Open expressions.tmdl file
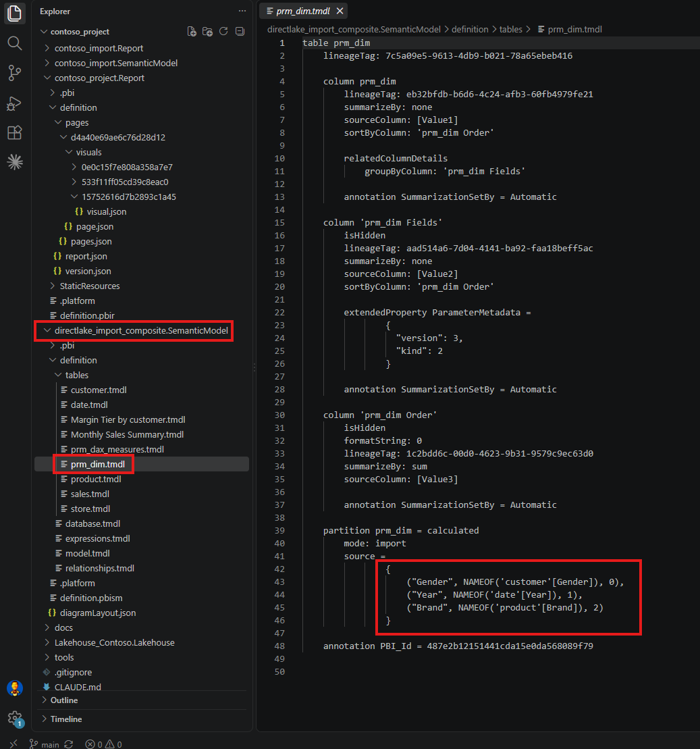Screen dimensions: 700x749 (97, 538)
